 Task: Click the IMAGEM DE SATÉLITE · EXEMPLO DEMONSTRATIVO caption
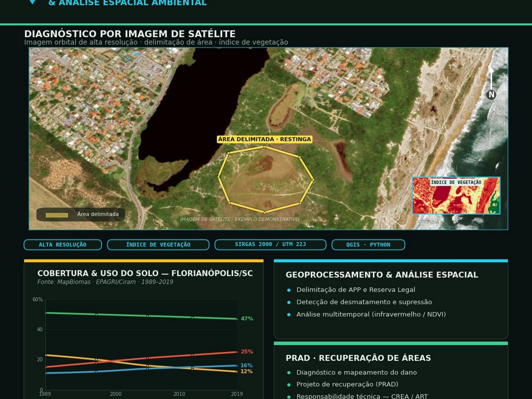239,219
